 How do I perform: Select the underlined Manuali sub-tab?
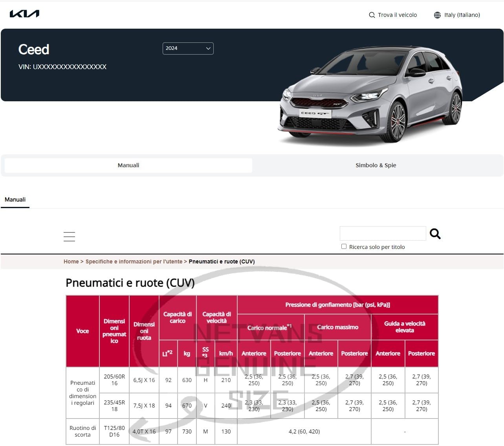click(x=15, y=199)
